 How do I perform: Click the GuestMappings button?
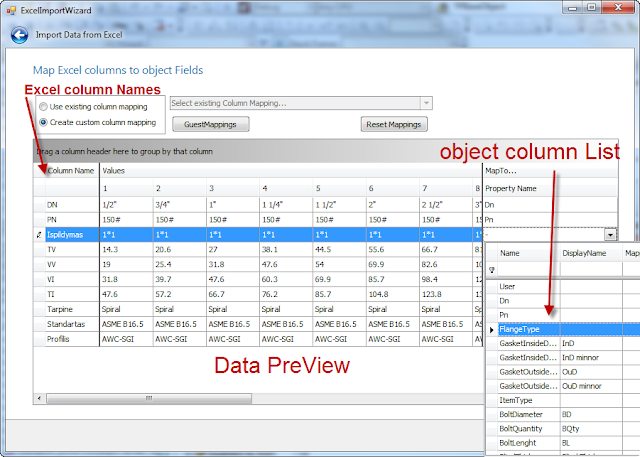pos(211,124)
